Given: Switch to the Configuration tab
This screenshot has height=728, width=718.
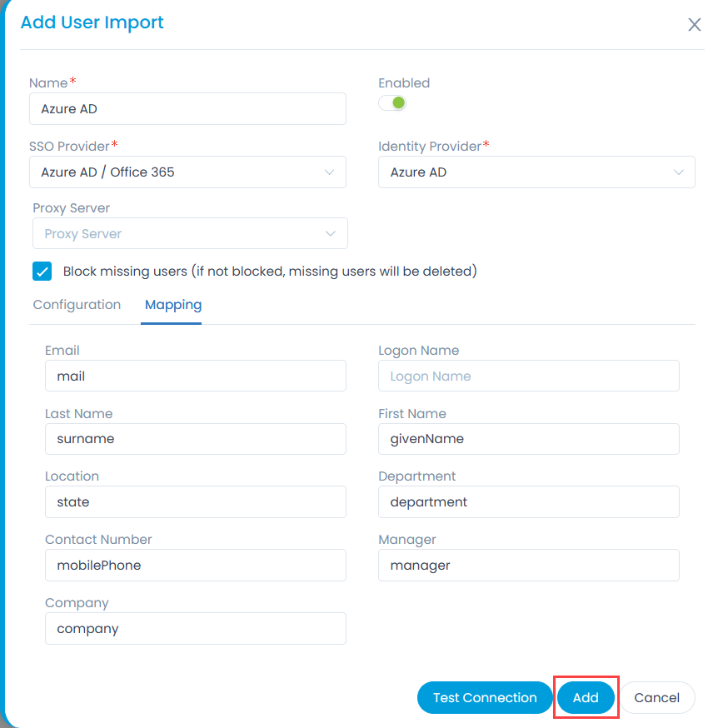Looking at the screenshot, I should (x=77, y=305).
